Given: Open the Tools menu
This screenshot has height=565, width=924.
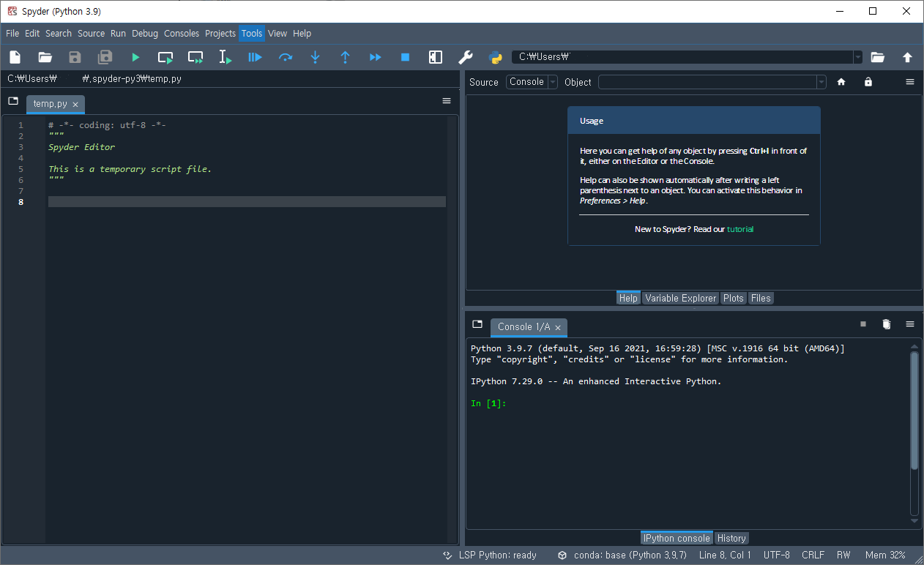Looking at the screenshot, I should 251,33.
